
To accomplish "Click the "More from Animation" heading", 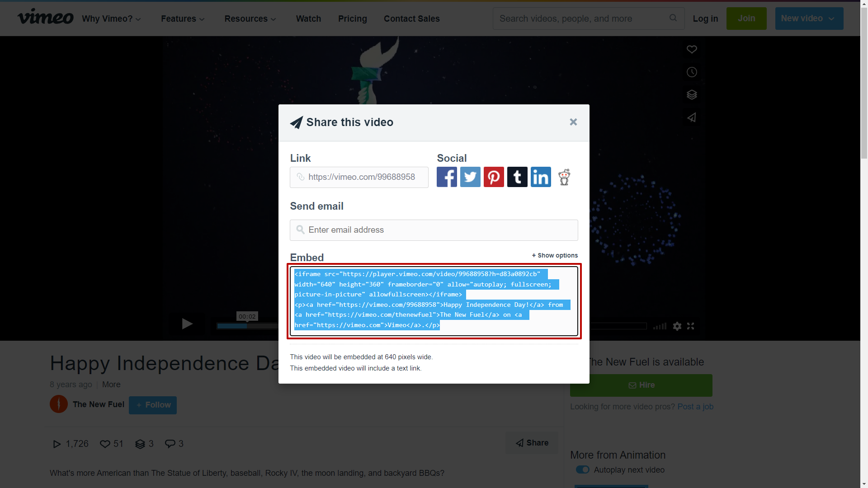I will click(618, 455).
